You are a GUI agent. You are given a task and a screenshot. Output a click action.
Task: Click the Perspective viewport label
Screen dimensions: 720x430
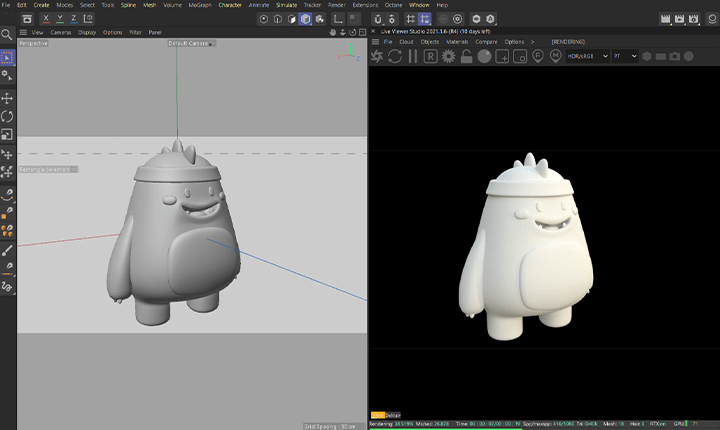pos(33,43)
